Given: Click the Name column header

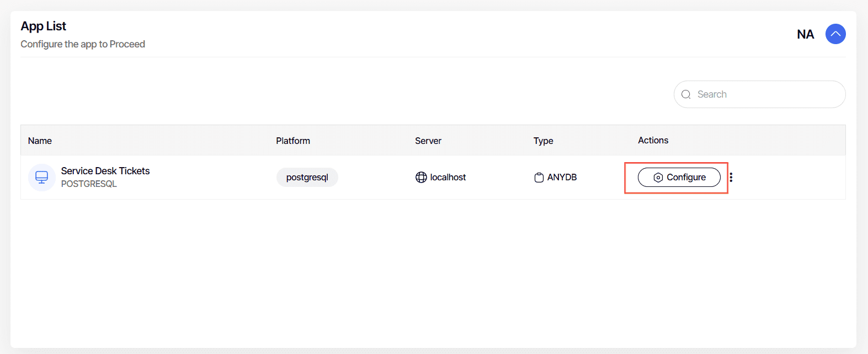Looking at the screenshot, I should click(40, 141).
